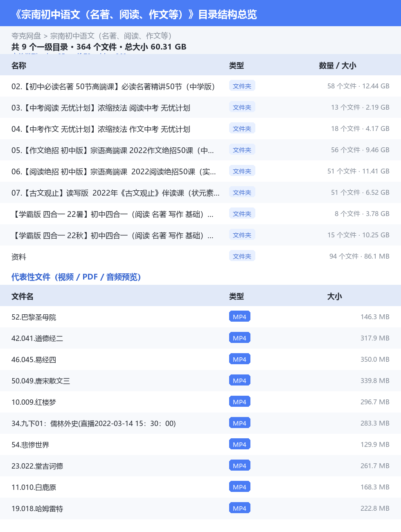Click file 46.045.易经四

[x=34, y=360]
